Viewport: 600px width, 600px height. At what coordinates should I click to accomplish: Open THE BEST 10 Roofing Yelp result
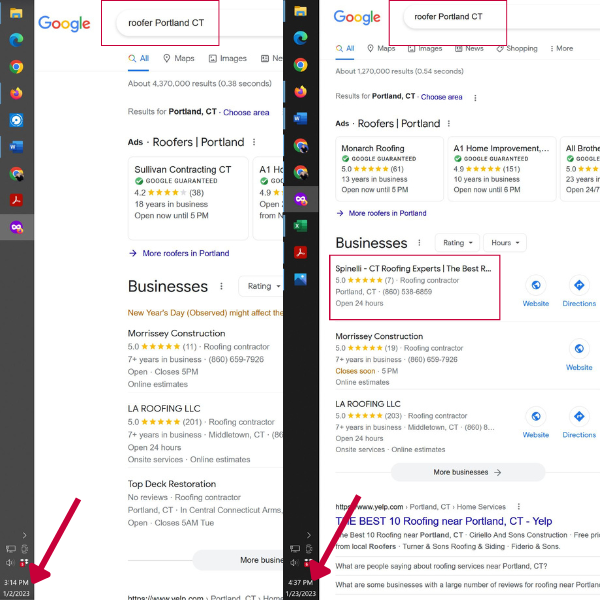(443, 521)
